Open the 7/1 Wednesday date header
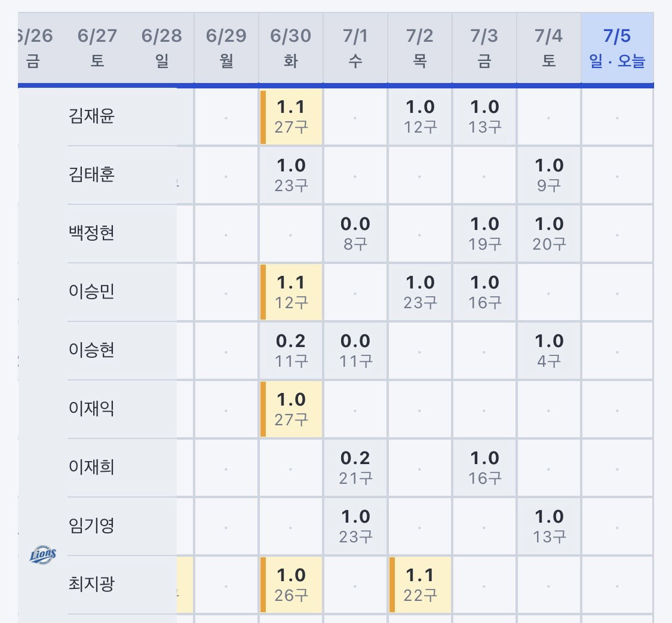The image size is (672, 623). click(355, 48)
